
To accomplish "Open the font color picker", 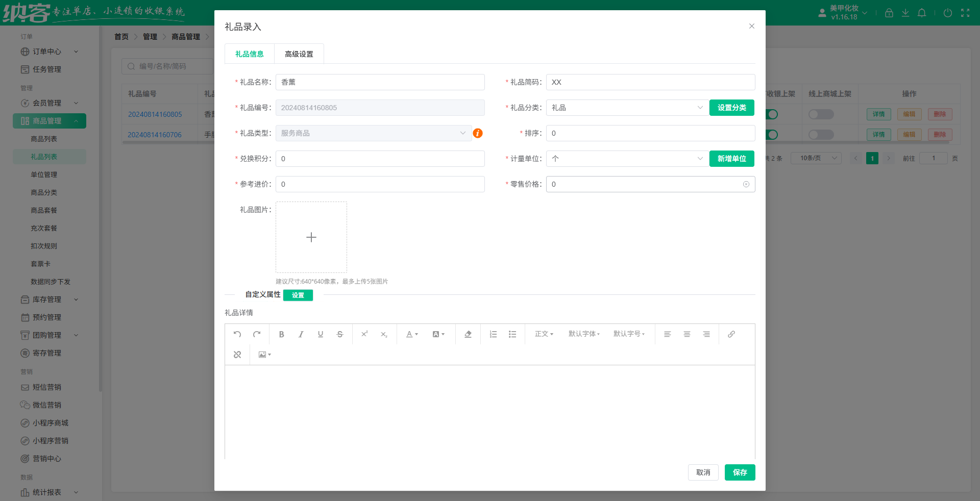I will pyautogui.click(x=411, y=334).
